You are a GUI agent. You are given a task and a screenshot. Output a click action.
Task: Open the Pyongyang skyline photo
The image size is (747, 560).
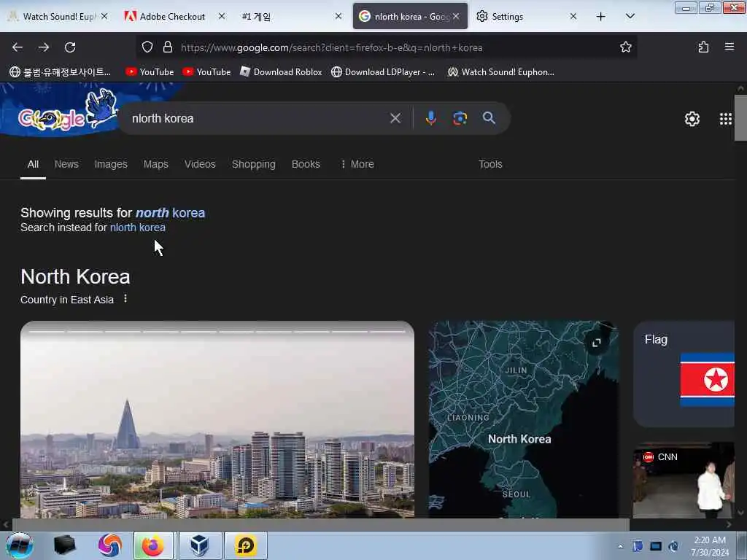(x=217, y=419)
